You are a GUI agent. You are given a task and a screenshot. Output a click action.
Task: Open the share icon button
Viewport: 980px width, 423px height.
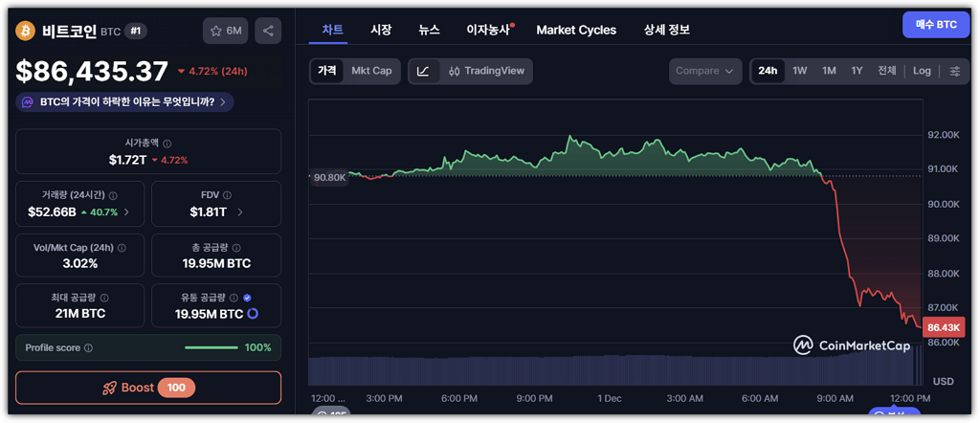(268, 31)
